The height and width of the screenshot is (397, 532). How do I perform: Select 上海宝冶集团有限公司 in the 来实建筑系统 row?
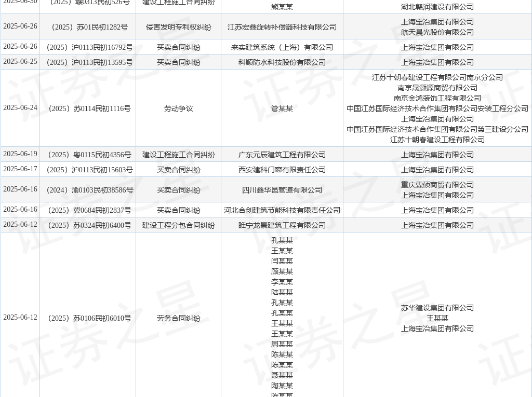pos(437,47)
